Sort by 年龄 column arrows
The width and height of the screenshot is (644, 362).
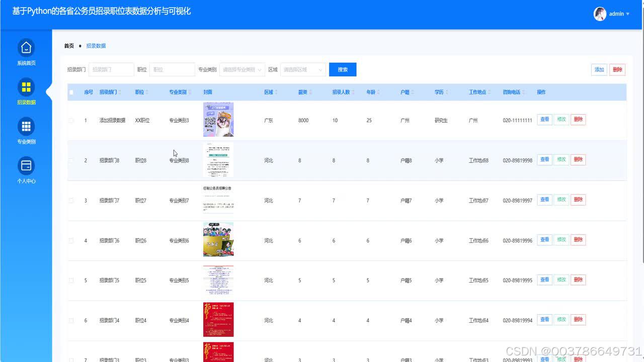[x=378, y=93]
